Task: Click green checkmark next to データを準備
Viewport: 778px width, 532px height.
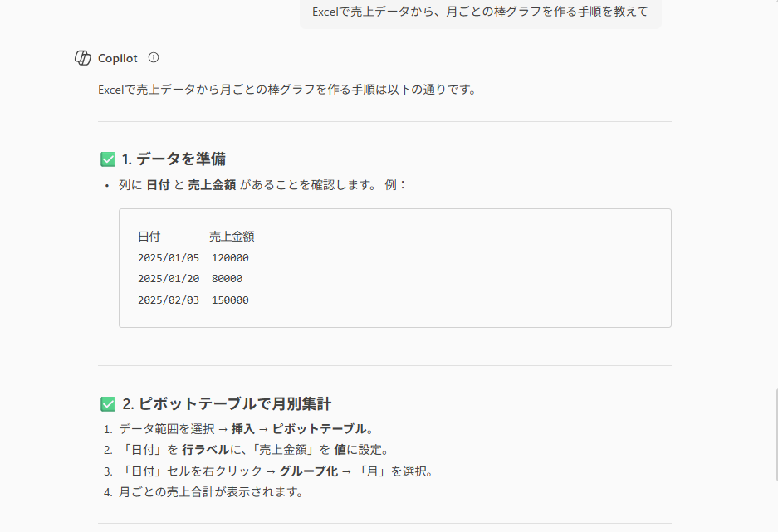Action: [x=107, y=159]
